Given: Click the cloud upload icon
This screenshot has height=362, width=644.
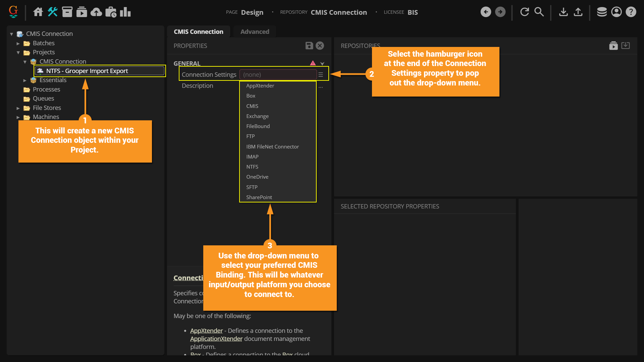Looking at the screenshot, I should 96,12.
